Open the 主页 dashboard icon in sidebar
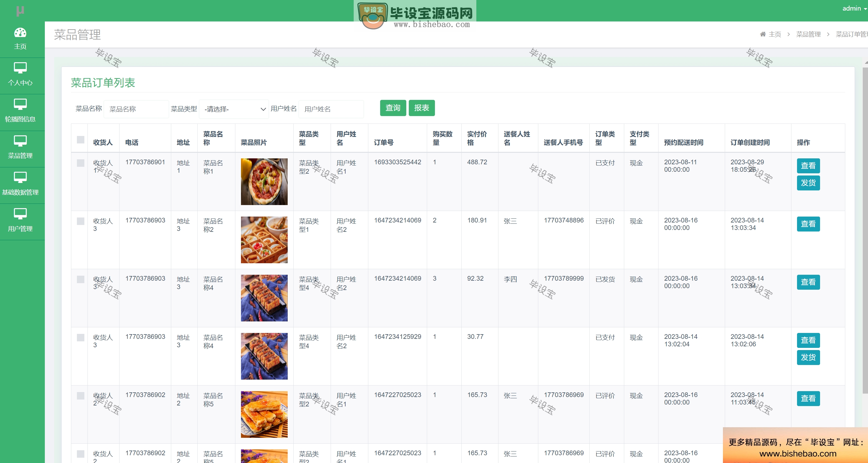The image size is (868, 463). (x=20, y=32)
